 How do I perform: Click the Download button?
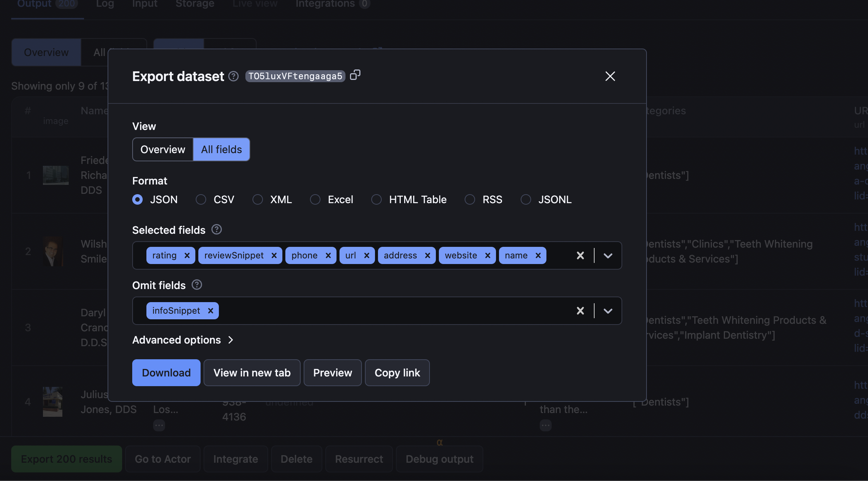[166, 373]
